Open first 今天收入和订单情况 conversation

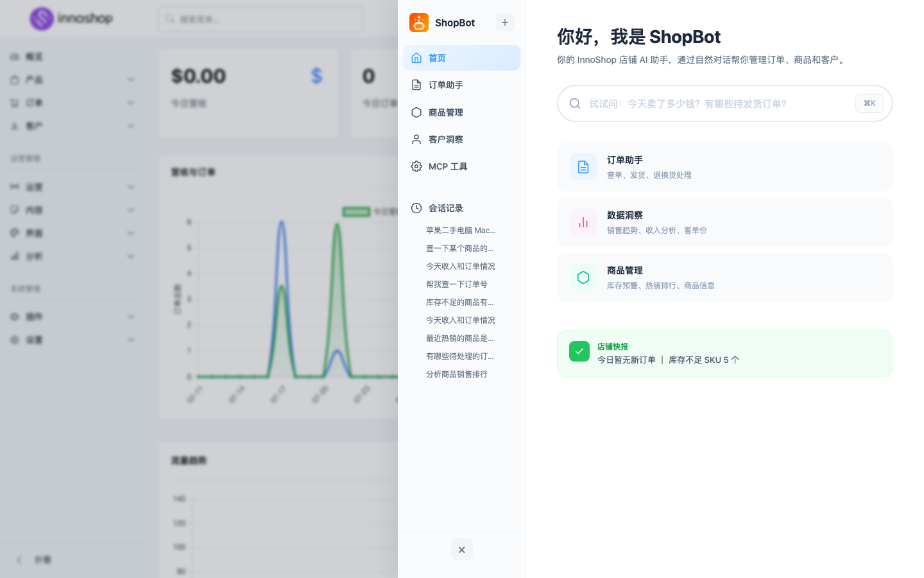[x=461, y=266]
